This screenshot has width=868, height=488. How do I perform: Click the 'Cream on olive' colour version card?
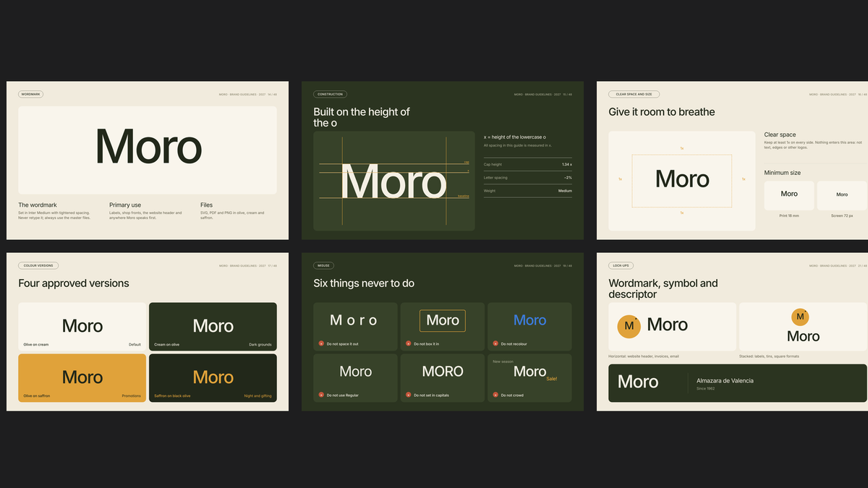213,326
